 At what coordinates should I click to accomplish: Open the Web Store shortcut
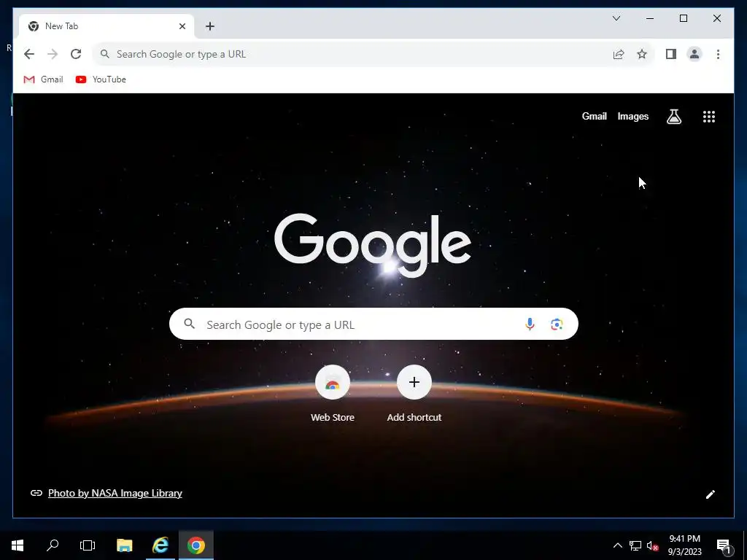333,393
